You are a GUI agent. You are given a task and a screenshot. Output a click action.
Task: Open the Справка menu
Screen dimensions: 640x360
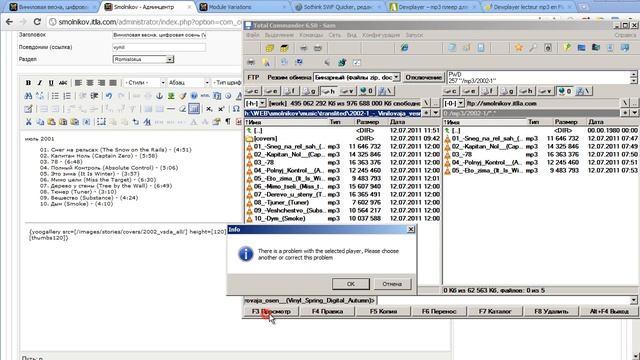625,35
